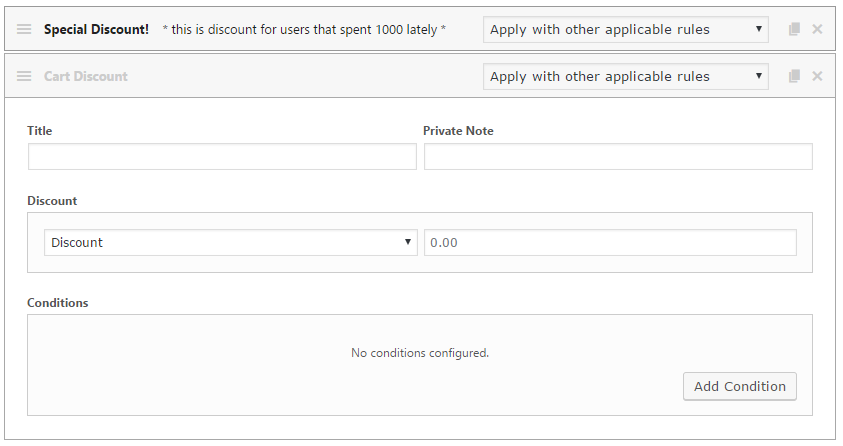The height and width of the screenshot is (446, 843).
Task: Duplicate the Special Discount rule
Action: point(794,29)
